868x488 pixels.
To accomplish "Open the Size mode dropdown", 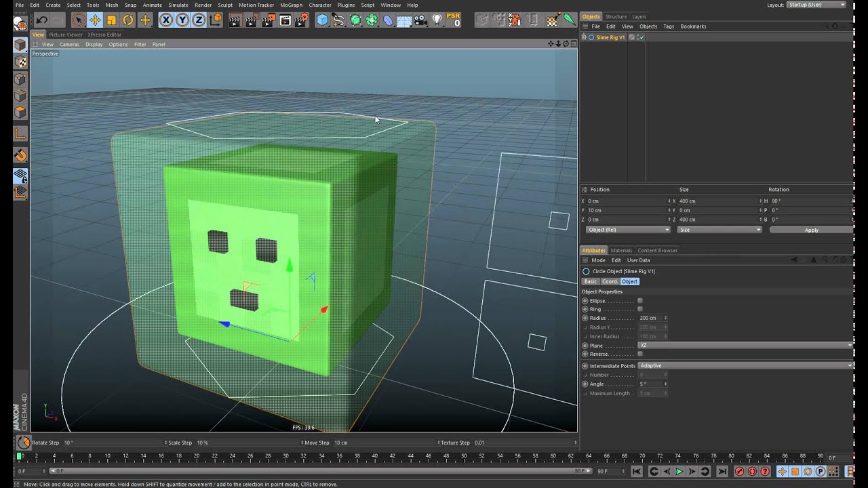I will tap(720, 230).
